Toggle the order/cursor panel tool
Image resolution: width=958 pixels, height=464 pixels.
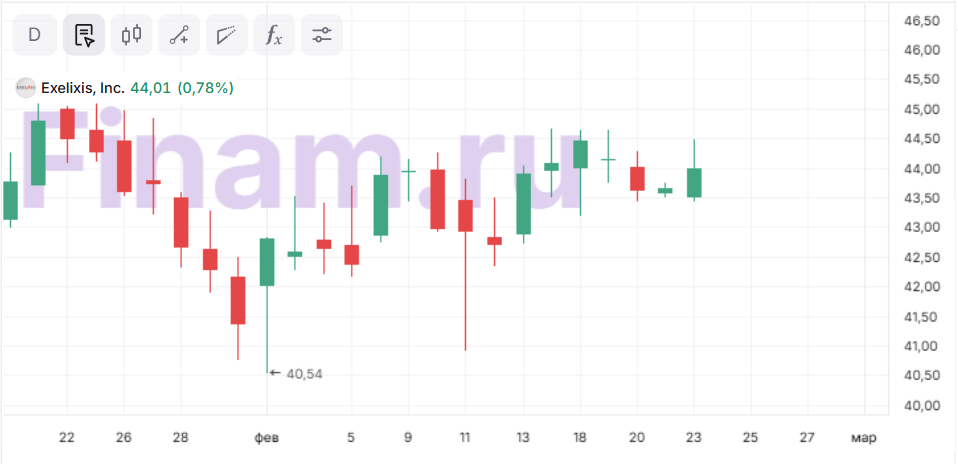tap(84, 35)
